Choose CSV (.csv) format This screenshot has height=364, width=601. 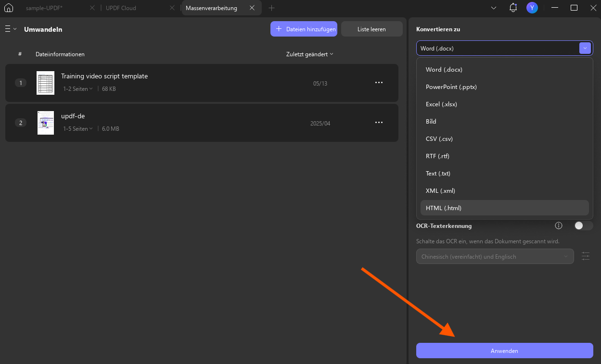[x=505, y=139]
